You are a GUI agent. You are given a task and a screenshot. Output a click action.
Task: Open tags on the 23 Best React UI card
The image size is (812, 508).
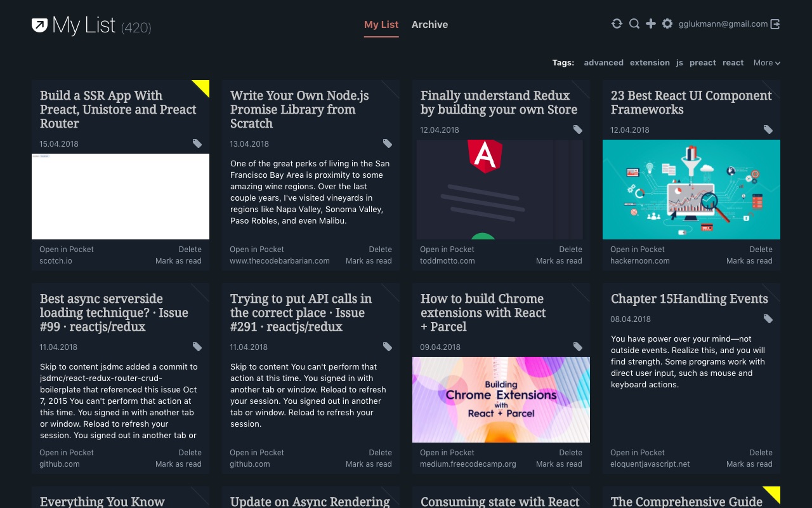pyautogui.click(x=768, y=130)
